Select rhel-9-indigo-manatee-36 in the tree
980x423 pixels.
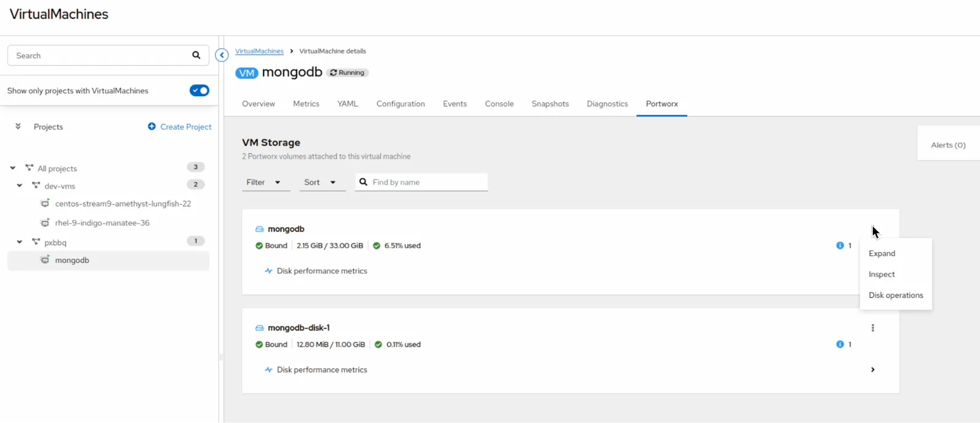pyautogui.click(x=102, y=223)
